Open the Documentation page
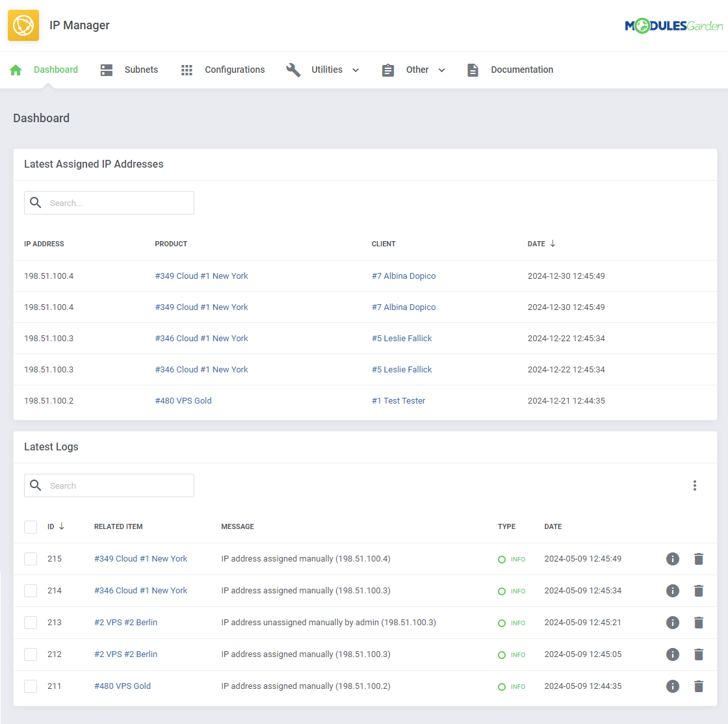This screenshot has height=724, width=728. tap(522, 70)
